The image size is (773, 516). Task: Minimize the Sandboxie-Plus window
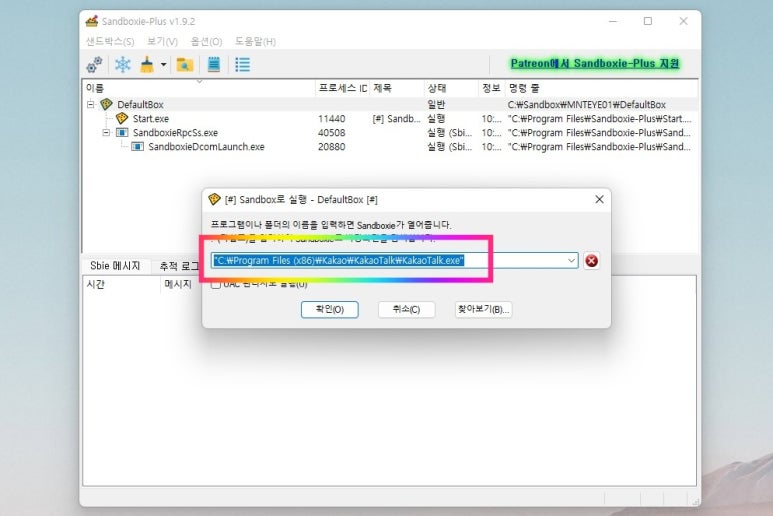click(613, 21)
